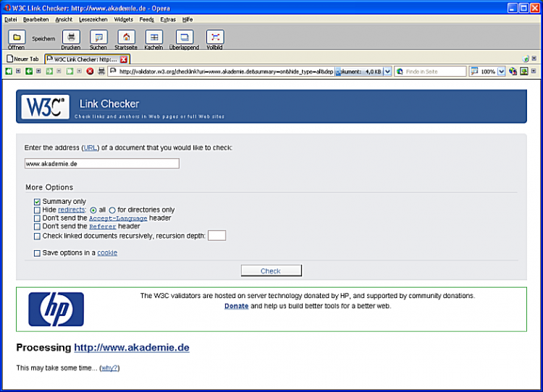
Task: Expand the address bar dropdown arrow
Action: 387,72
